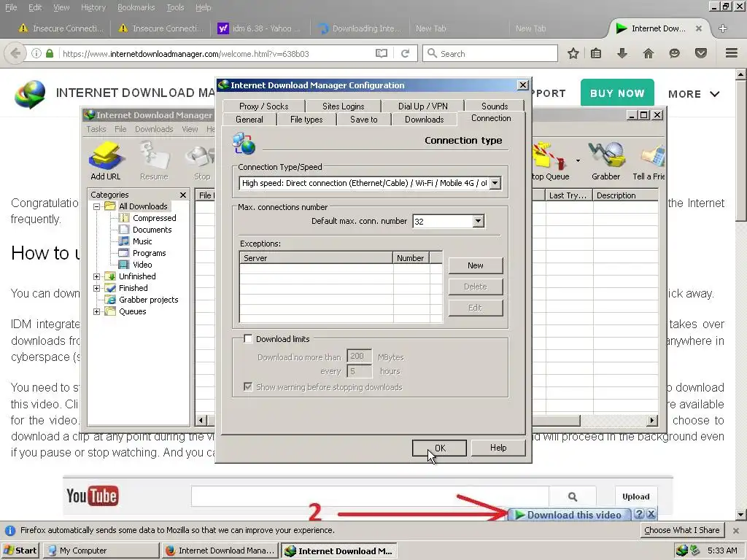This screenshot has width=747, height=560.
Task: Click the Stop toolbar icon in IDM
Action: click(x=201, y=161)
